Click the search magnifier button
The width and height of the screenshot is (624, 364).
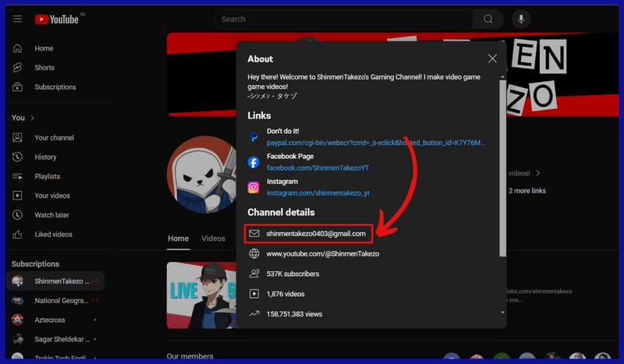click(488, 19)
